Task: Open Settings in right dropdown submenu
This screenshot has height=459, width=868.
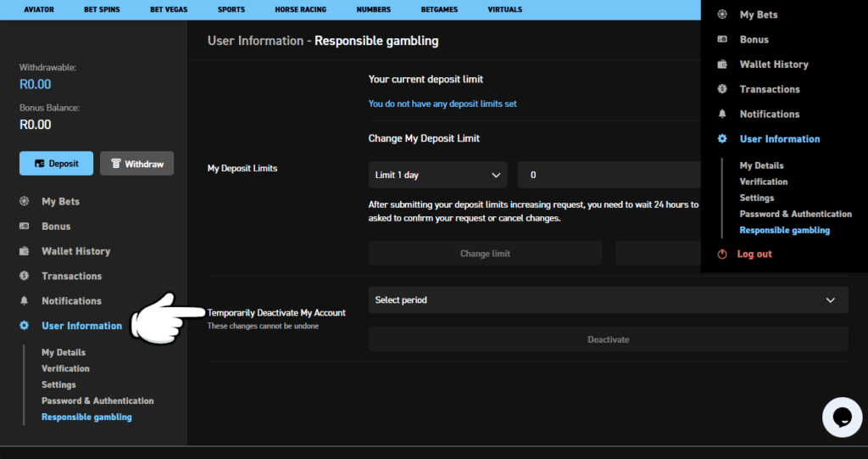Action: (757, 198)
